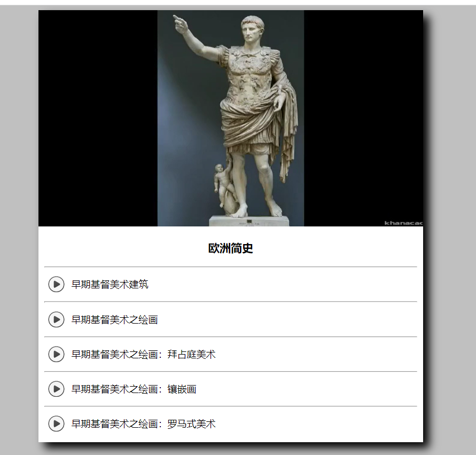Click the statue image in the video
This screenshot has width=476, height=455.
tap(231, 119)
